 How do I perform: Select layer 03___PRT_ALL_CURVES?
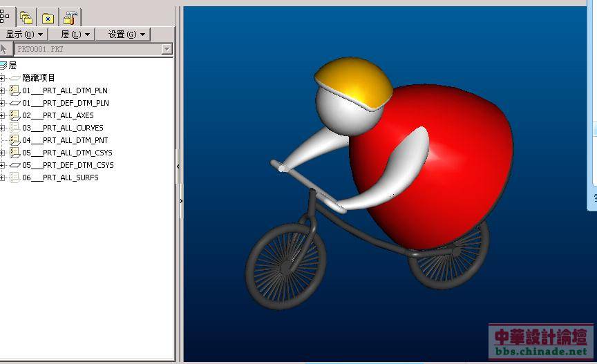(63, 128)
